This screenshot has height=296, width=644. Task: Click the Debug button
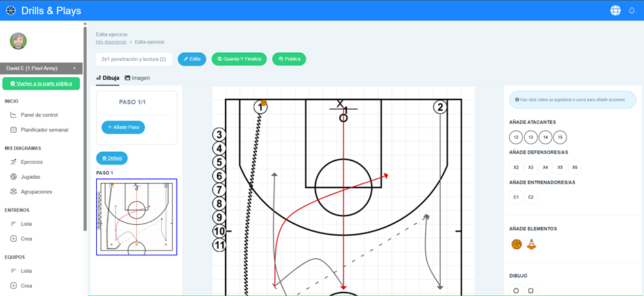[112, 158]
